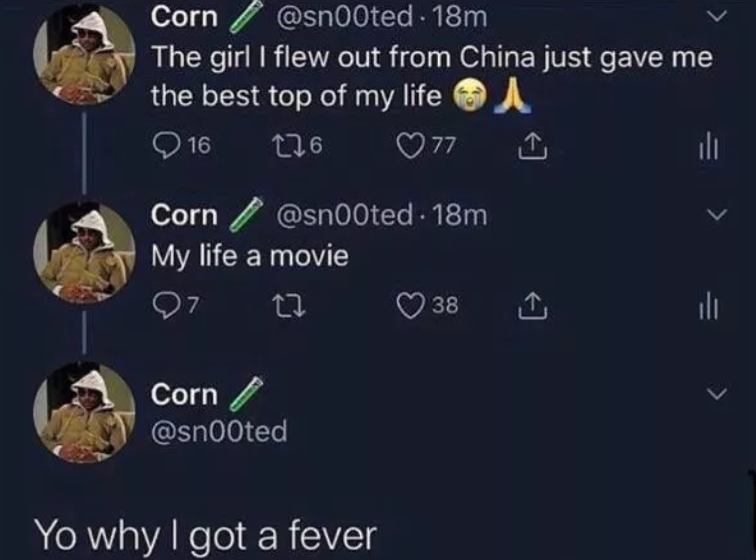
Task: Like the tweet with 77 likes
Action: point(410,146)
